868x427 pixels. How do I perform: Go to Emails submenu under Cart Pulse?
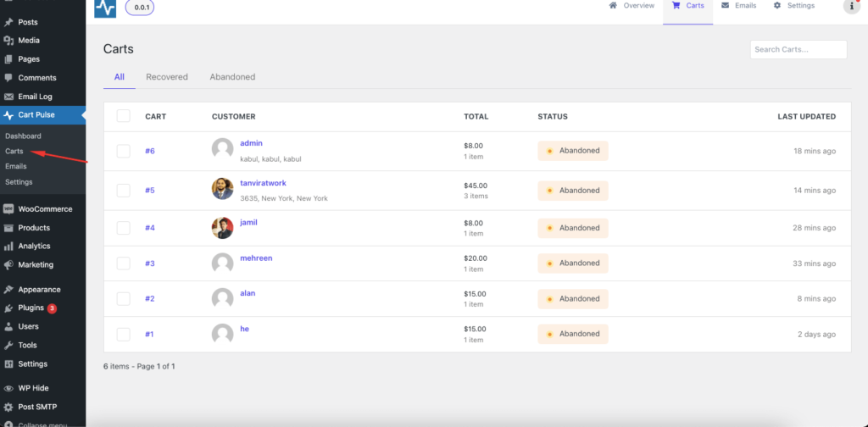tap(16, 166)
